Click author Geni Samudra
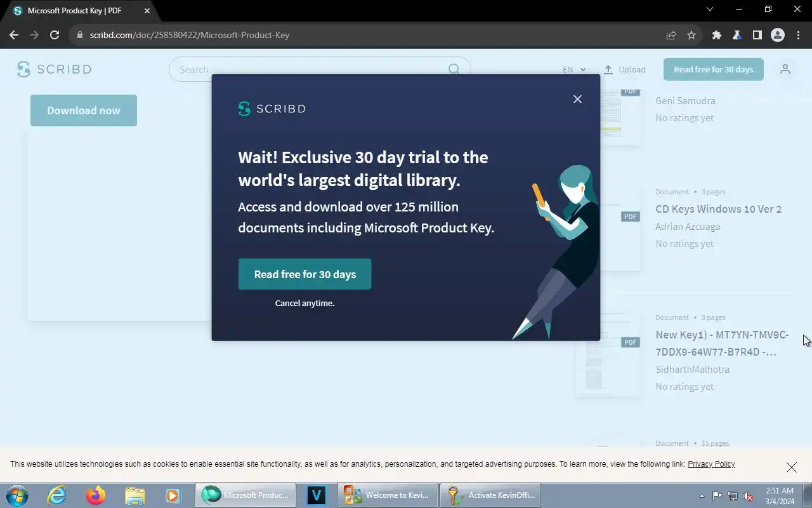This screenshot has height=508, width=812. coord(685,101)
